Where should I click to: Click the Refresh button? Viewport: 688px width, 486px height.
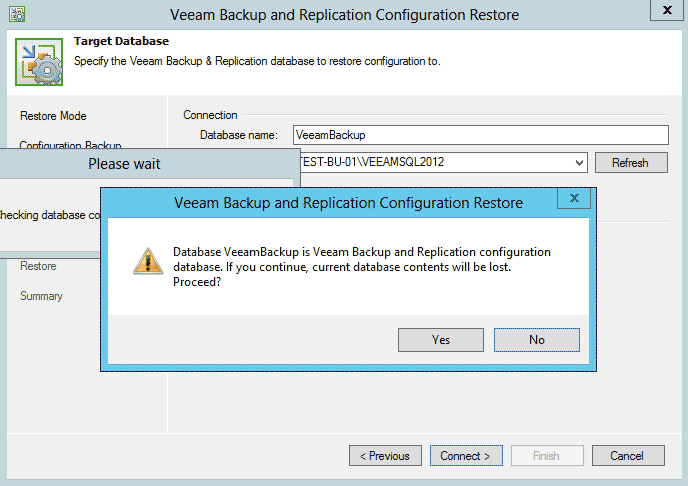[x=631, y=163]
